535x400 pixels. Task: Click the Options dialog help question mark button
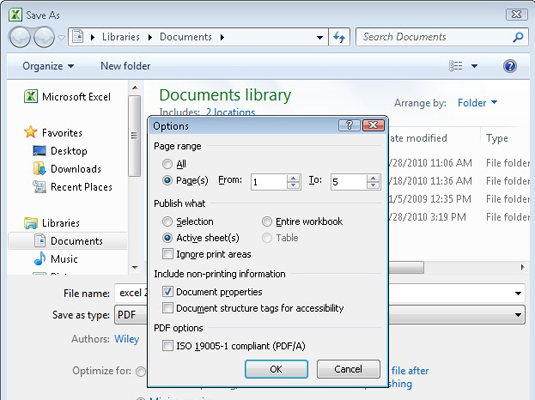349,125
